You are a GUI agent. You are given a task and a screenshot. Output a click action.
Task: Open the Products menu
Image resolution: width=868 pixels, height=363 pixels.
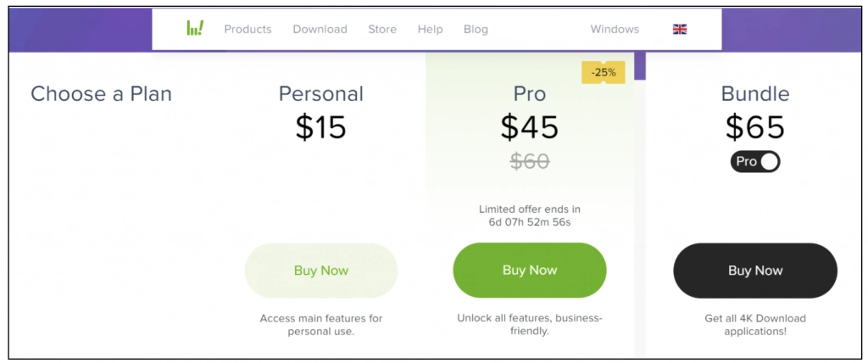(x=248, y=29)
